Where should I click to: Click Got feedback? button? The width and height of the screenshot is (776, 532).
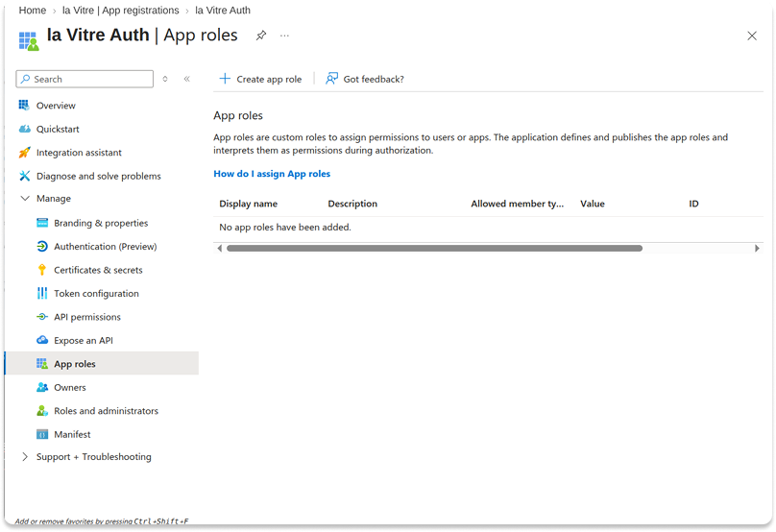pos(365,79)
